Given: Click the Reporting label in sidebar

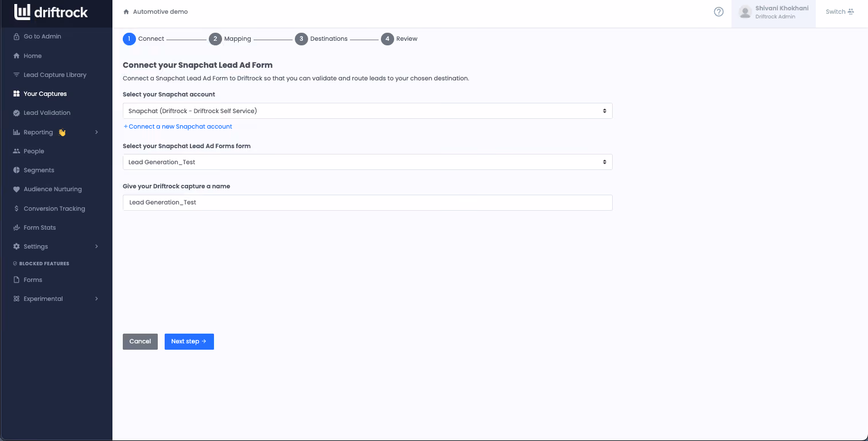Looking at the screenshot, I should coord(38,132).
